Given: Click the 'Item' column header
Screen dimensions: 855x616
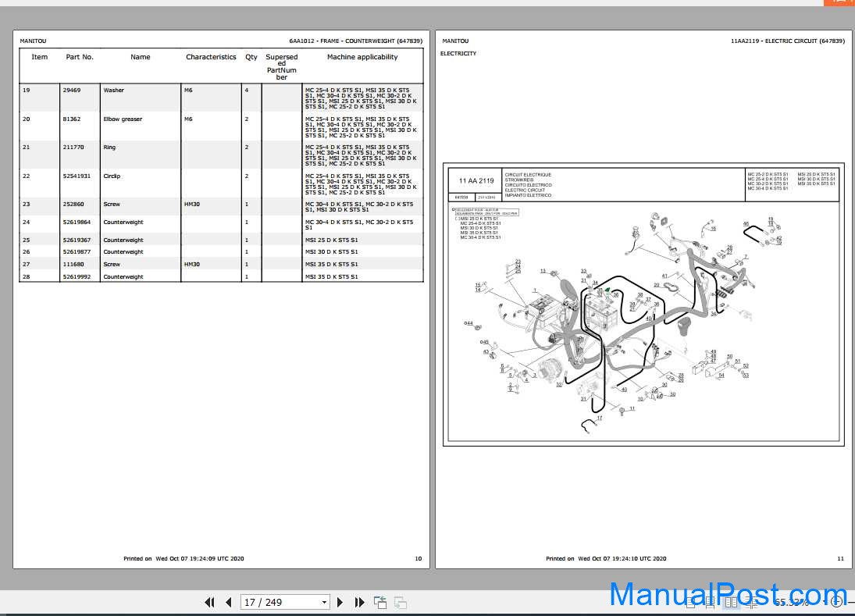Looking at the screenshot, I should click(x=39, y=57).
